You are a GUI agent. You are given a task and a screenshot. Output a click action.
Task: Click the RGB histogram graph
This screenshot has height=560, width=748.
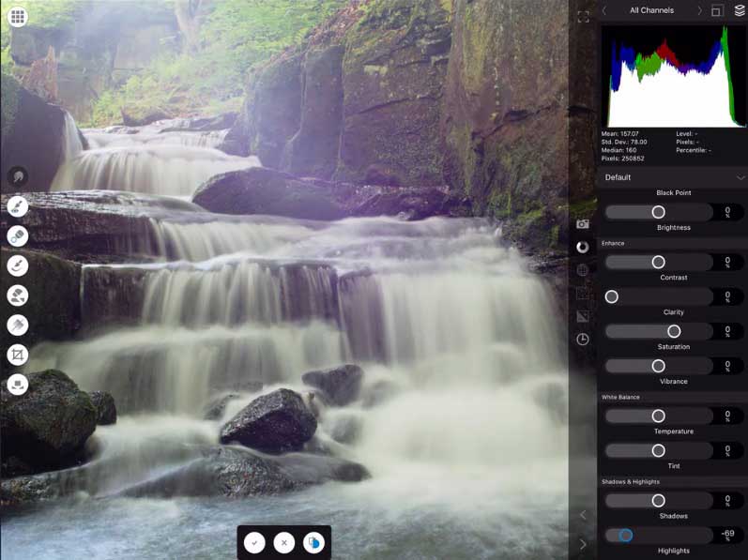click(674, 76)
